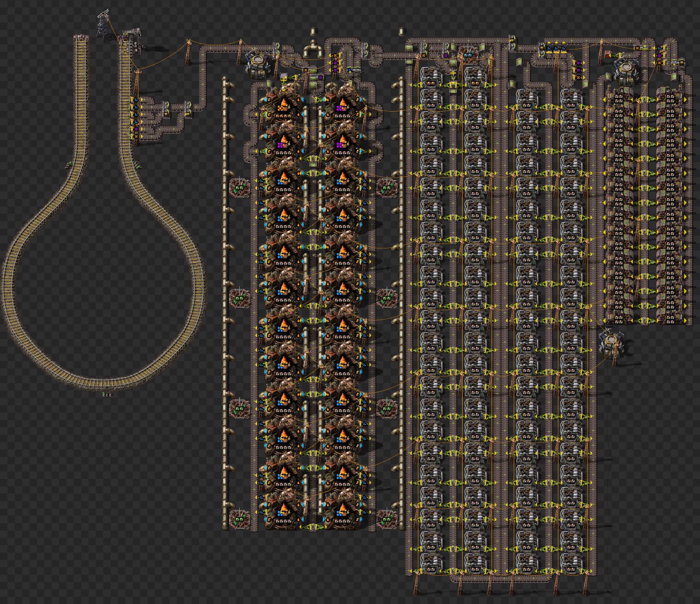Image resolution: width=700 pixels, height=604 pixels.
Task: Click the bottom-left foundry in the foundry block
Action: point(283,510)
